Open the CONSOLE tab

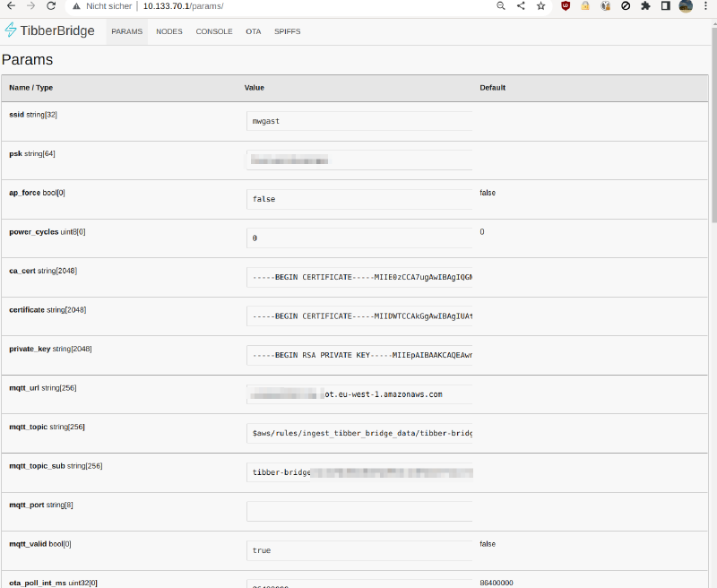click(214, 31)
